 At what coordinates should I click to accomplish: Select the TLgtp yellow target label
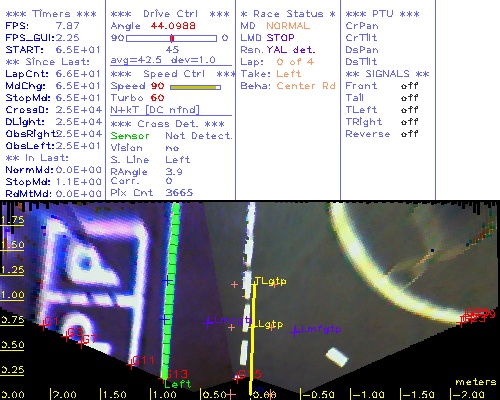[270, 281]
